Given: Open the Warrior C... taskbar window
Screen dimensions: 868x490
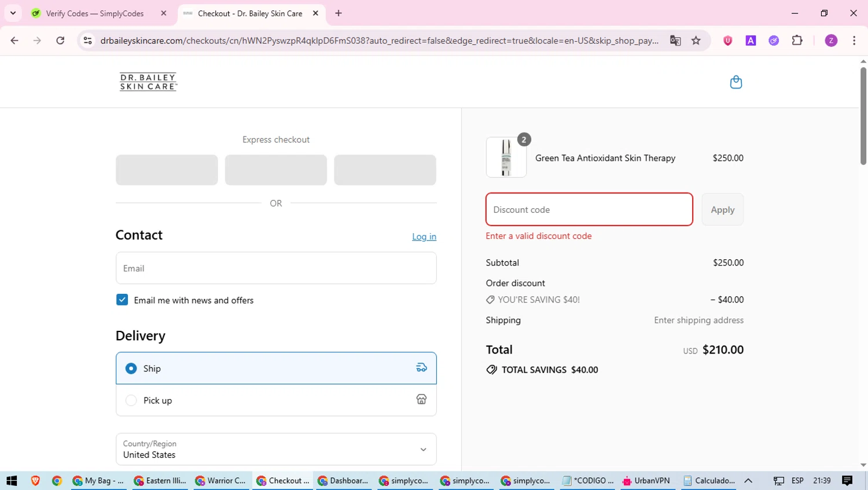Looking at the screenshot, I should click(221, 481).
